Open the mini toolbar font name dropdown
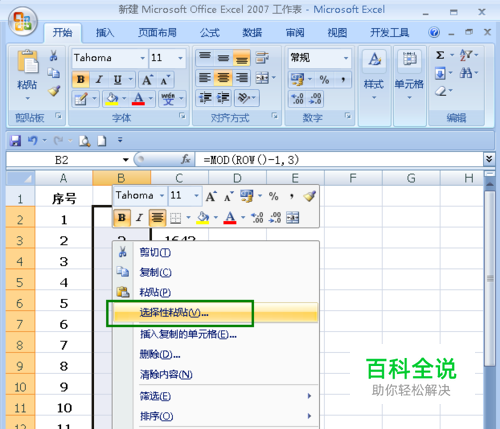 [162, 195]
